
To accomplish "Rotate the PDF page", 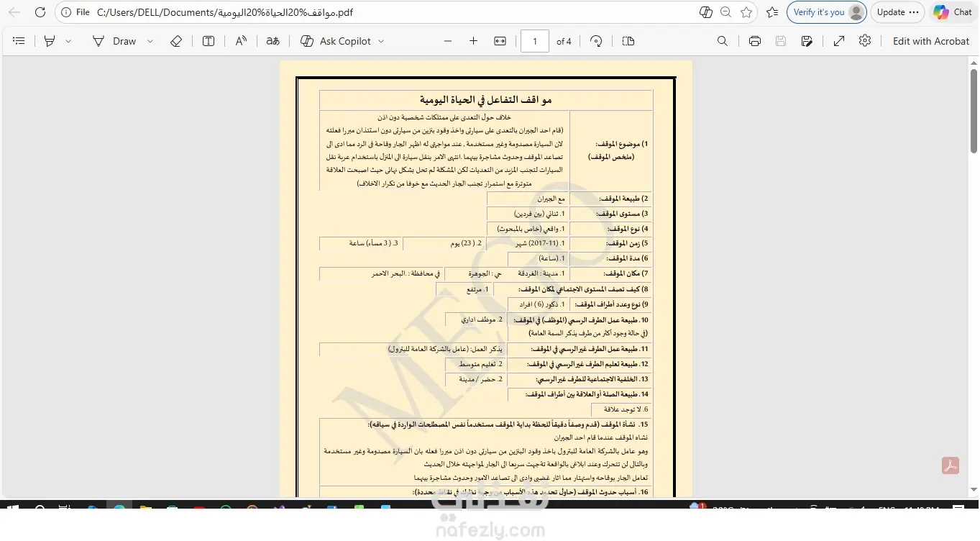I will pyautogui.click(x=596, y=41).
